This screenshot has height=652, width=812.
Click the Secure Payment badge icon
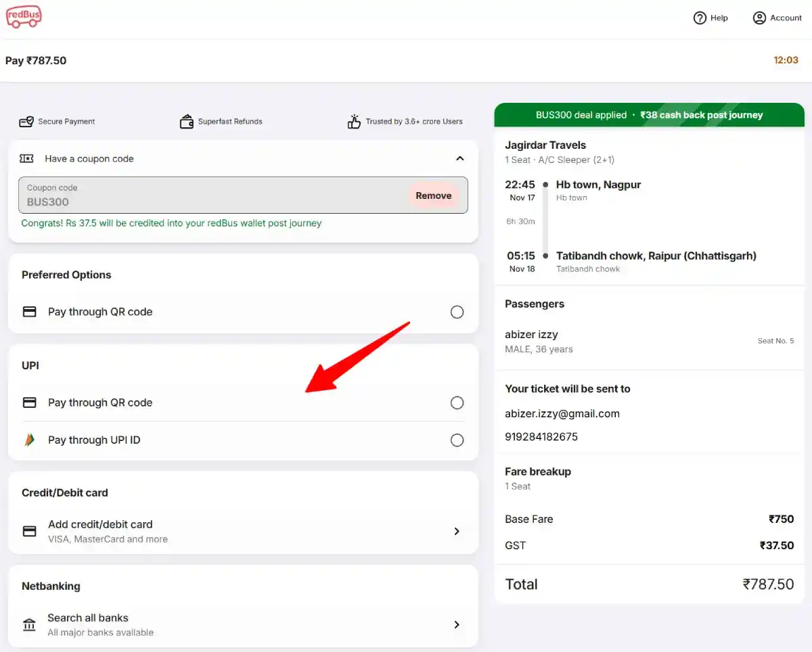(x=26, y=121)
